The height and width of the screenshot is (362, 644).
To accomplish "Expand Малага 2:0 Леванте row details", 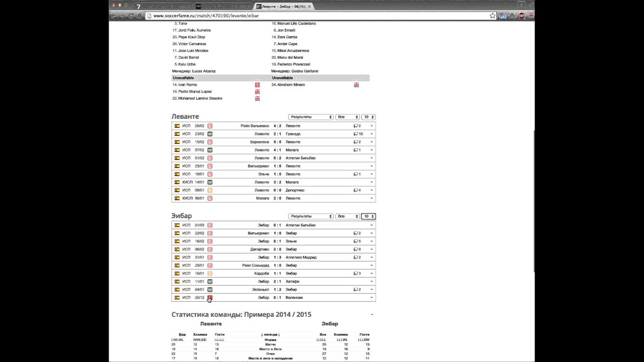I will pyautogui.click(x=372, y=198).
